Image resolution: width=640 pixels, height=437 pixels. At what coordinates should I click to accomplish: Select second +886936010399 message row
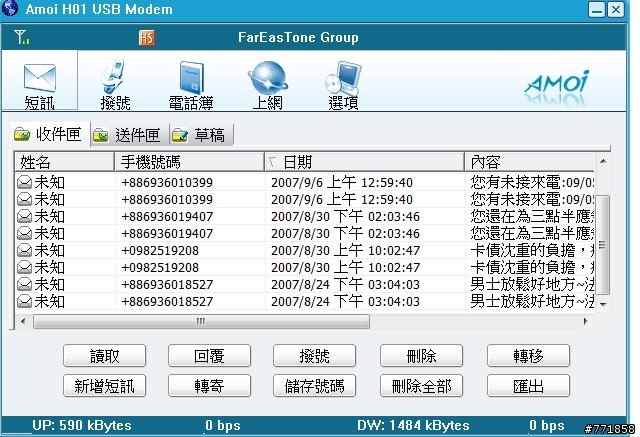(304, 200)
